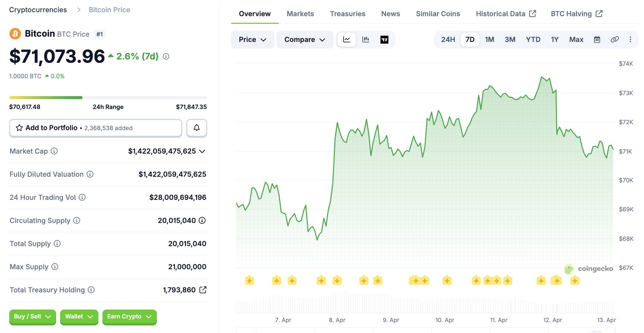Open the chart three-dot options menu

630,39
